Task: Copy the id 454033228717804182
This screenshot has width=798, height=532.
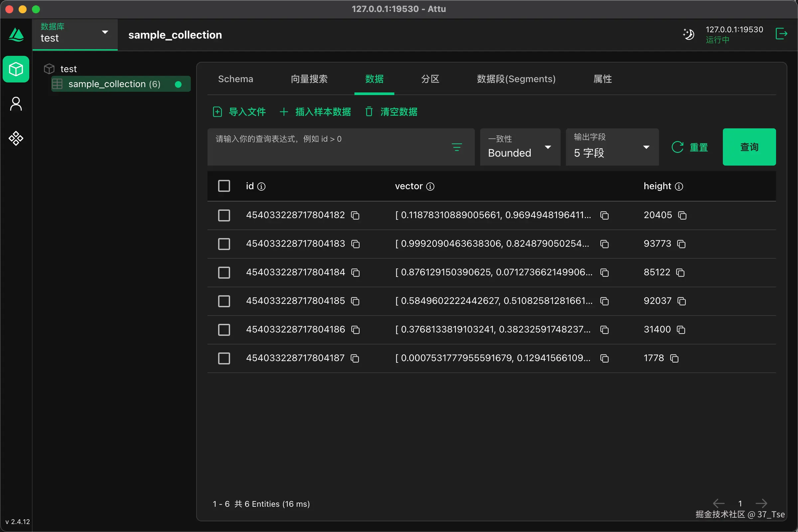Action: (355, 215)
